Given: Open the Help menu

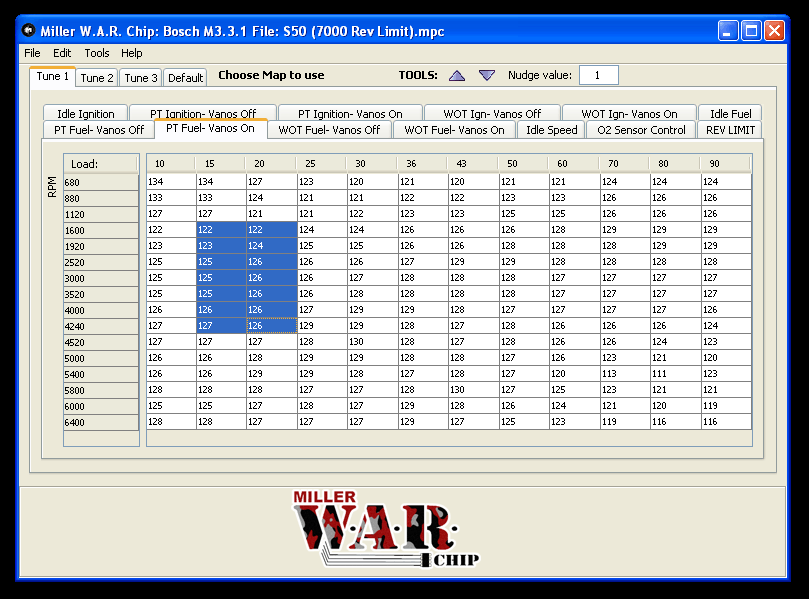Looking at the screenshot, I should pyautogui.click(x=132, y=53).
